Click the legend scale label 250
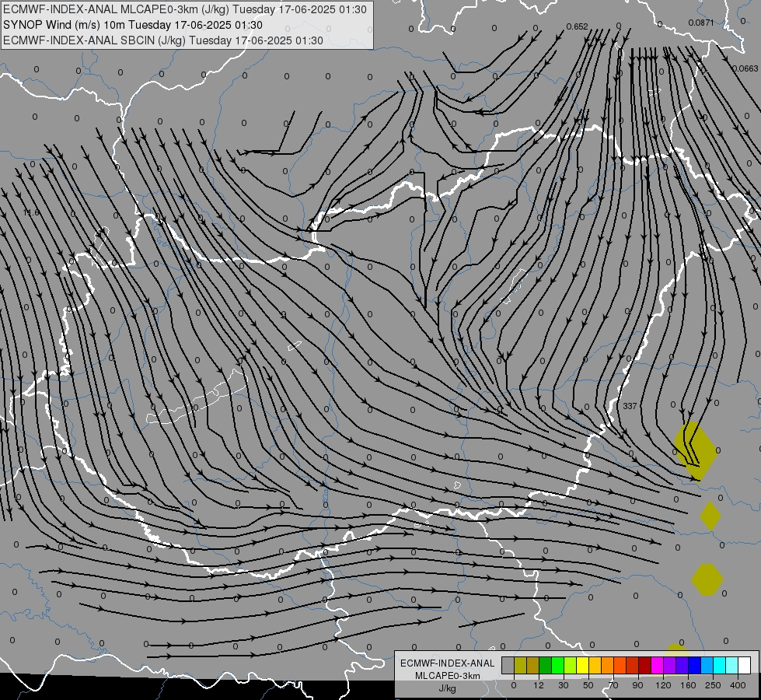The image size is (761, 700). click(x=713, y=685)
